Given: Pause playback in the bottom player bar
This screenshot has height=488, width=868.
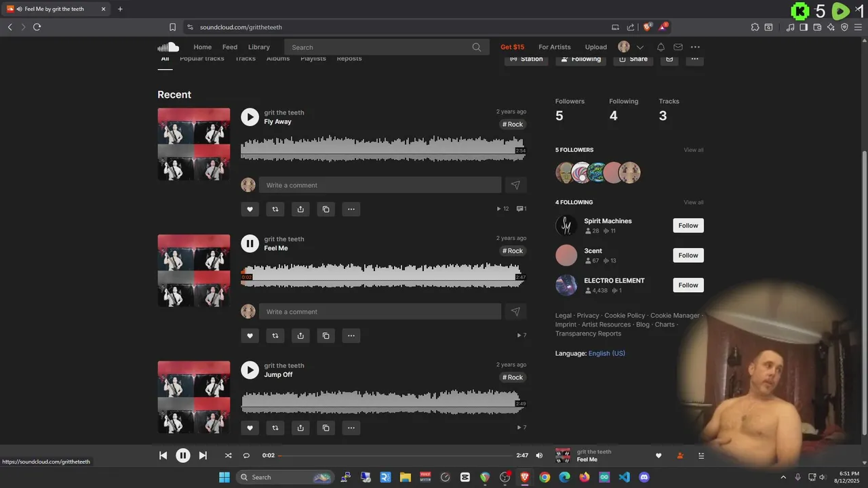Looking at the screenshot, I should pos(183,455).
